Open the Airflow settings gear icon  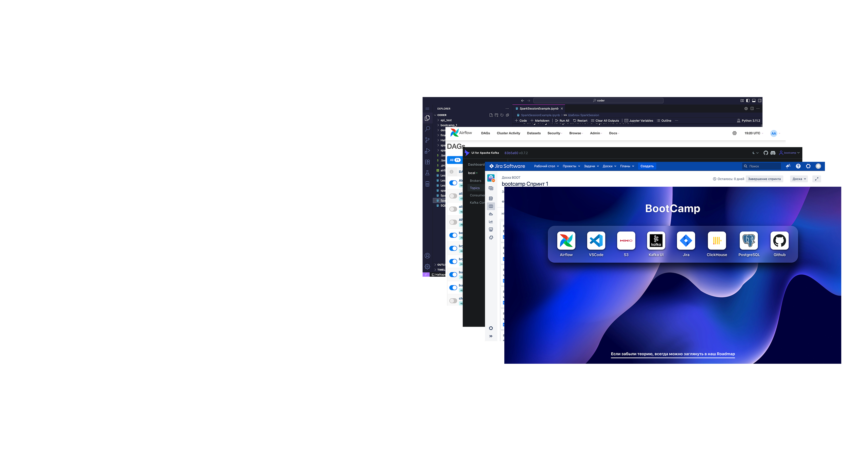pyautogui.click(x=734, y=133)
